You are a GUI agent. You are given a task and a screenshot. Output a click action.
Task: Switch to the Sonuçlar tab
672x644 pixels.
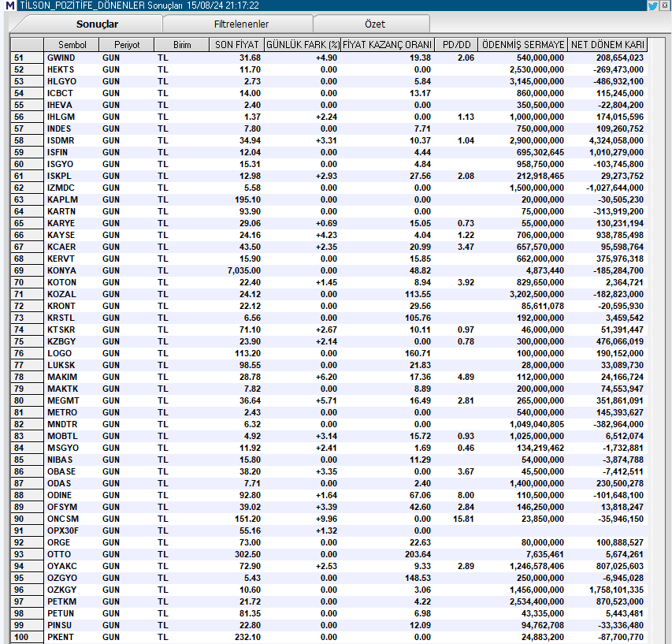[97, 24]
